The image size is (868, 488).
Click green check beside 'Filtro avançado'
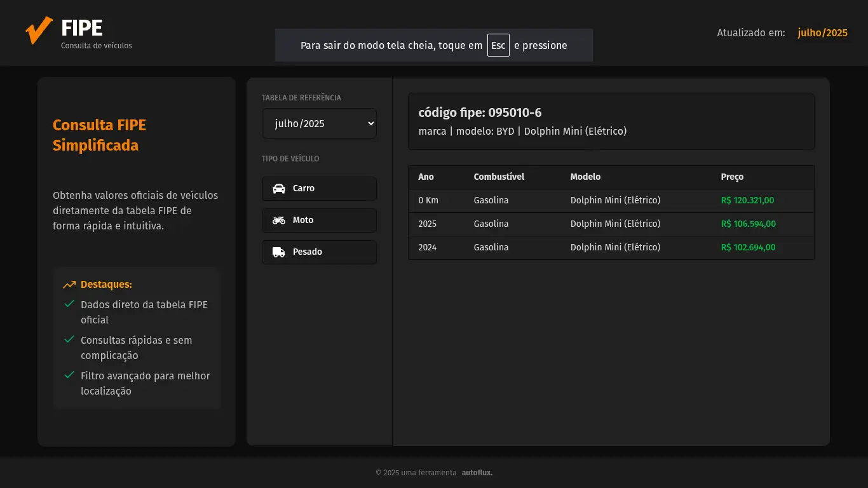click(x=70, y=375)
